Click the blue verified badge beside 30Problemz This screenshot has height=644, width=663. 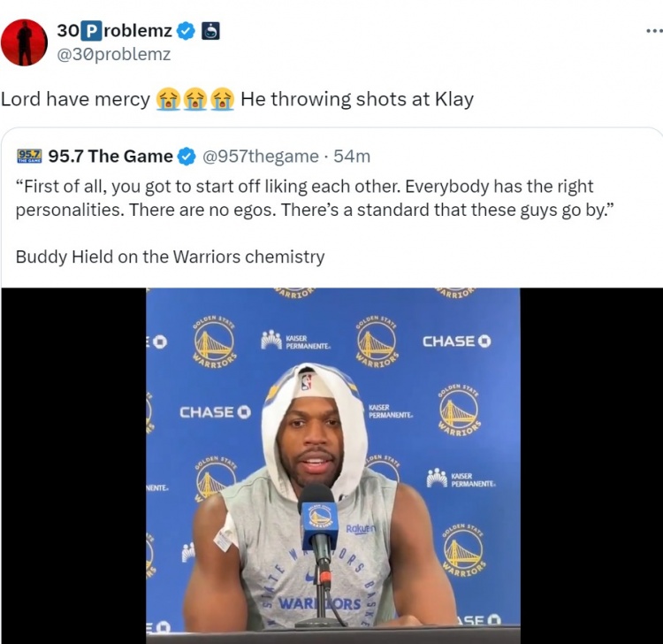pyautogui.click(x=186, y=31)
